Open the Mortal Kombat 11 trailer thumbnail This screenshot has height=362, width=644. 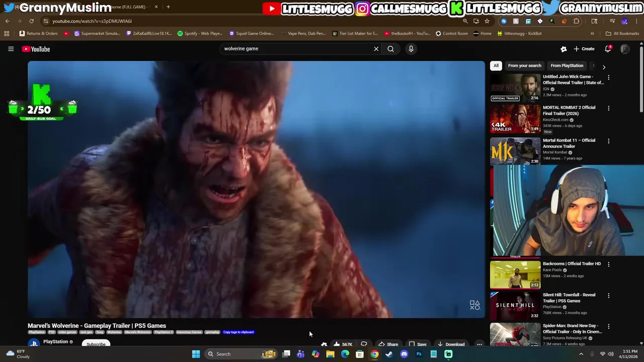pos(515,151)
